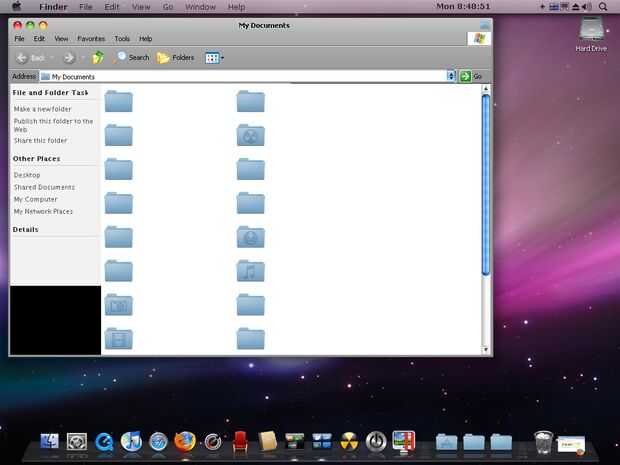Screen dimensions: 620x465
Task: Launch Finder from the dock
Action: pos(49,441)
